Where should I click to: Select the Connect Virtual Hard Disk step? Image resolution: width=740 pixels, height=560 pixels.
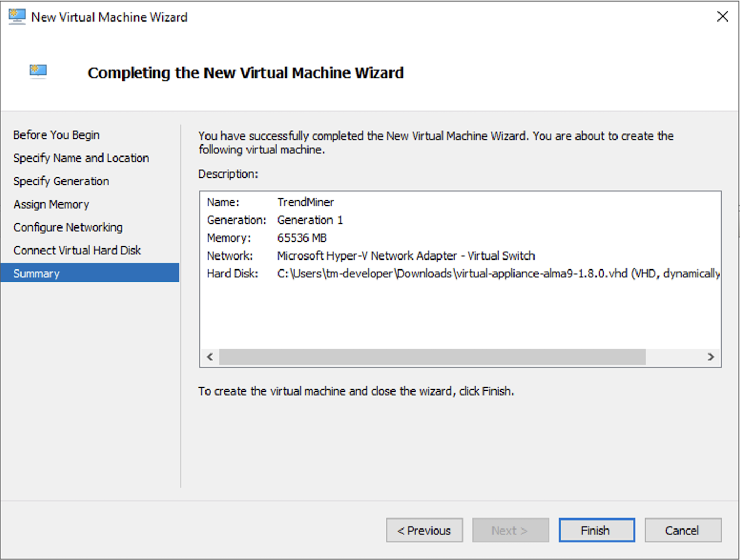[77, 250]
